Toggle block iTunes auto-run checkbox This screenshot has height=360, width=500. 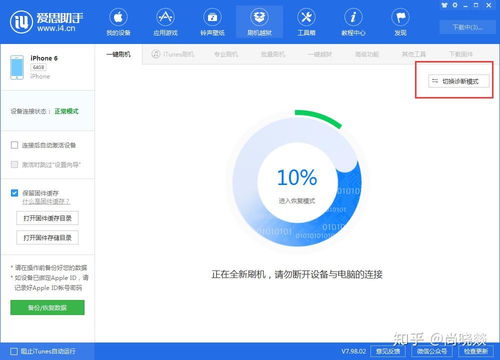click(x=14, y=351)
